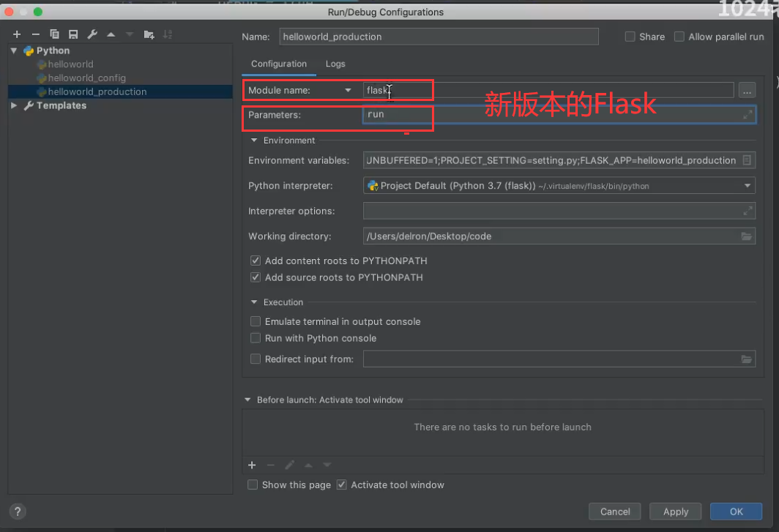Open the Python interpreter dropdown
Viewport: 779px width, 532px height.
748,186
